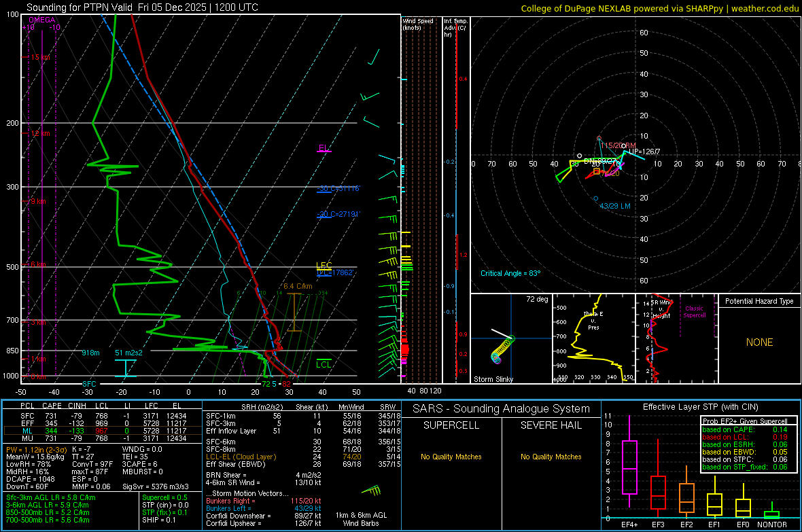Select the magenta OMEGA label
The height and width of the screenshot is (532, 802).
pyautogui.click(x=42, y=20)
